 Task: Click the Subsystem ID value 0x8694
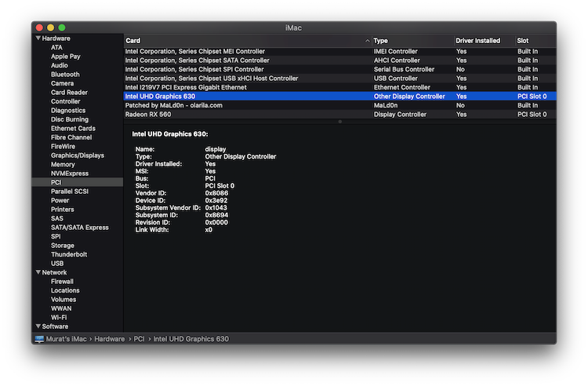tap(216, 215)
